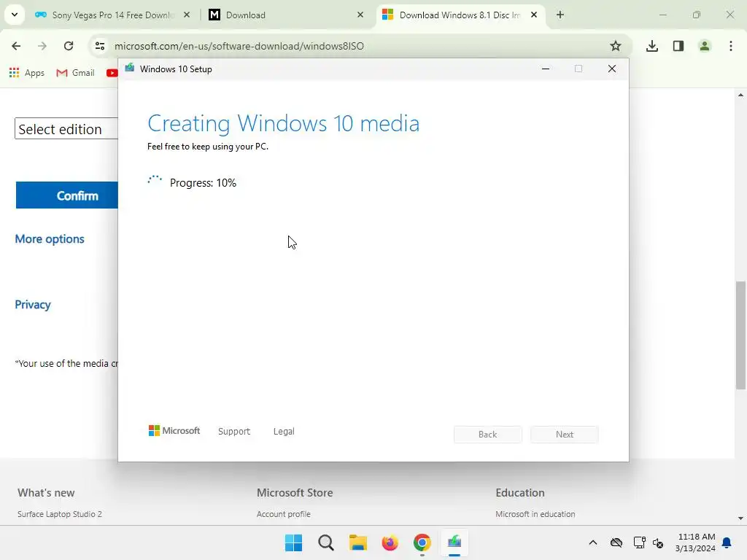
Task: Select Windows Setup taskbar icon
Action: click(x=454, y=542)
